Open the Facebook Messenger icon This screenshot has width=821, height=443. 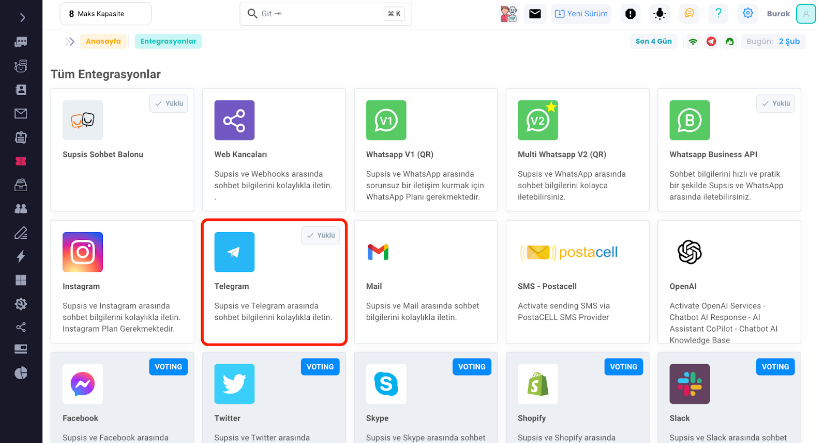(x=83, y=384)
